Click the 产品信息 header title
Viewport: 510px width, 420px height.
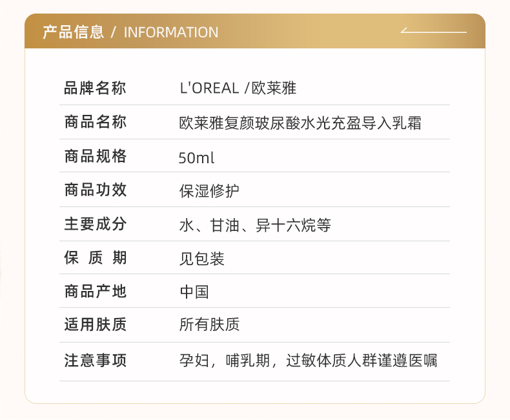click(74, 32)
